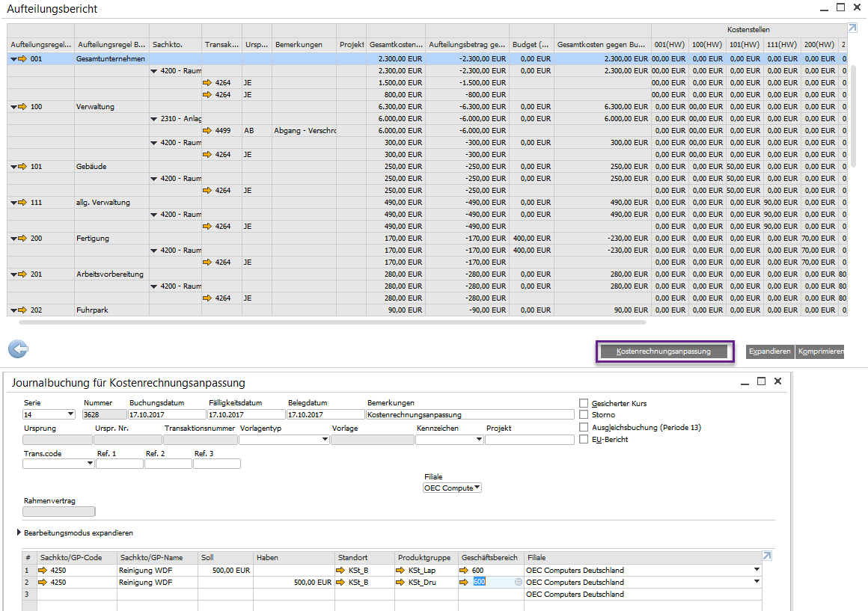Click the 001(HW) cost center column header
This screenshot has height=611, width=868.
click(670, 44)
